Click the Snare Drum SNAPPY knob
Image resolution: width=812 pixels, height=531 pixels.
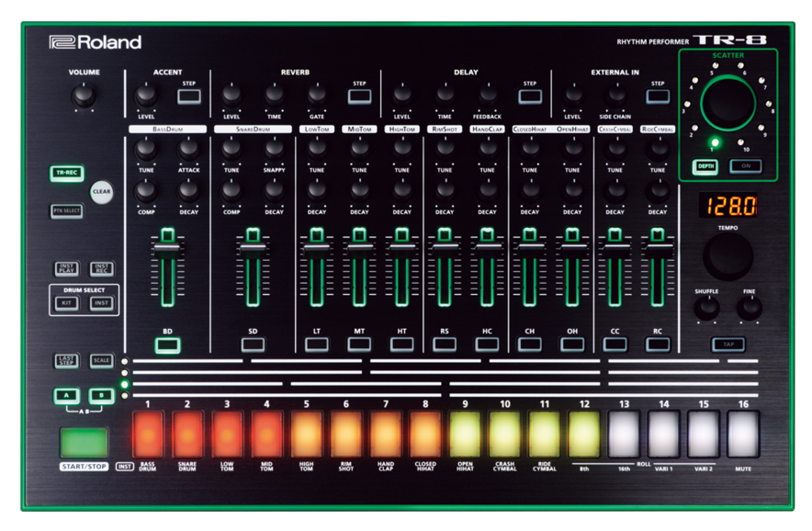coord(274,151)
